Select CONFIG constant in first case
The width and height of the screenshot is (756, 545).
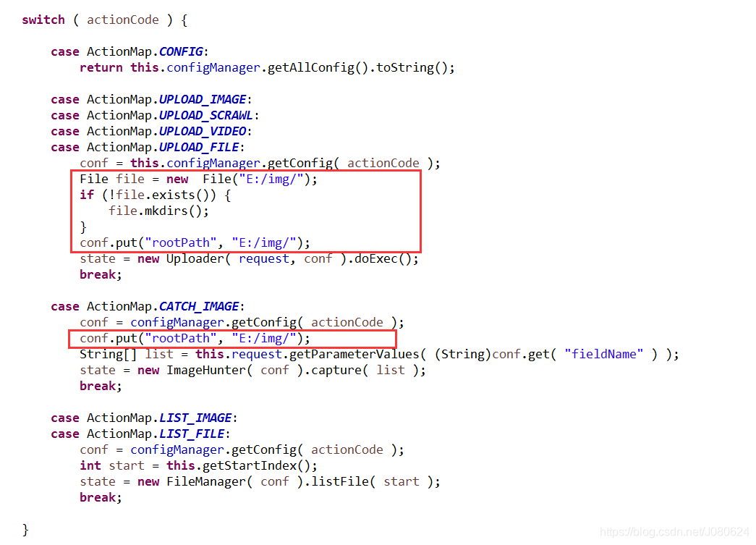point(181,51)
